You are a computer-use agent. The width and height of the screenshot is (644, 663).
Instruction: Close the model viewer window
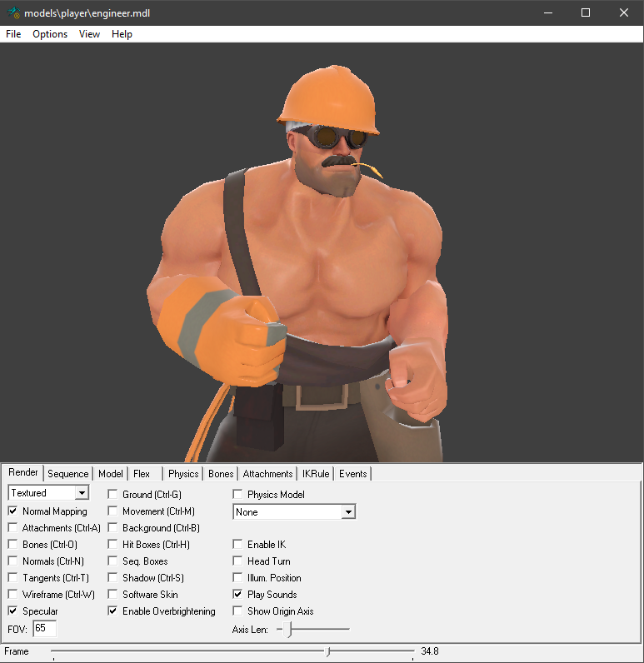[x=624, y=12]
